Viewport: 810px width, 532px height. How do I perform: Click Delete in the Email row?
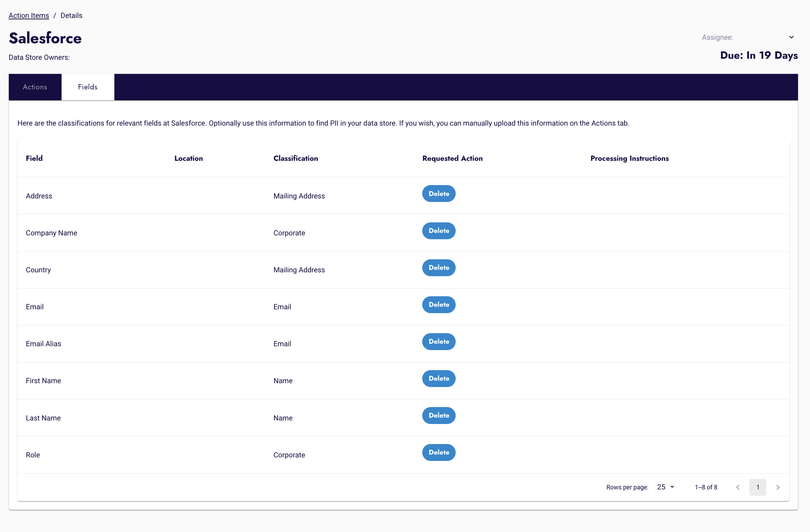point(439,305)
